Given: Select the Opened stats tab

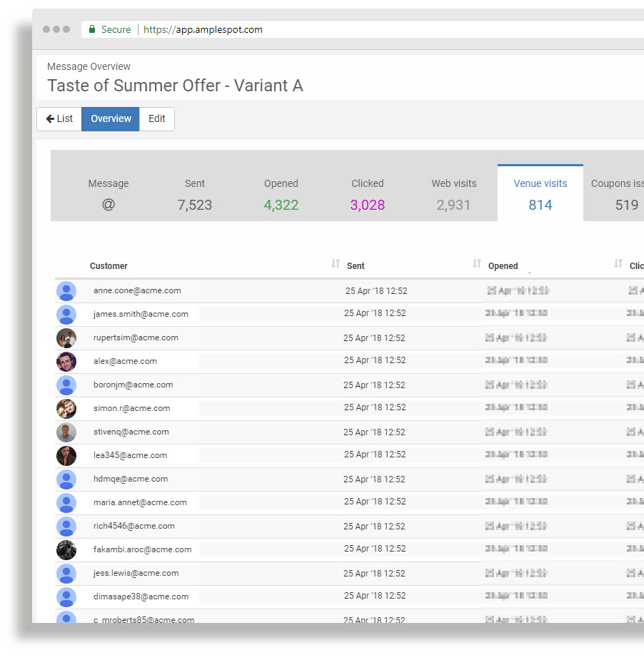Looking at the screenshot, I should coord(281,193).
